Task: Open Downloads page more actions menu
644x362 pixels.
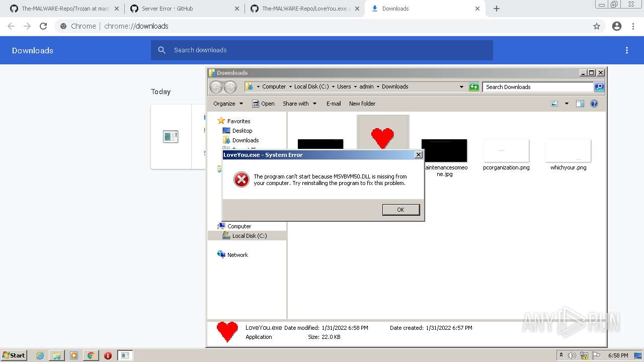Action: (x=627, y=50)
